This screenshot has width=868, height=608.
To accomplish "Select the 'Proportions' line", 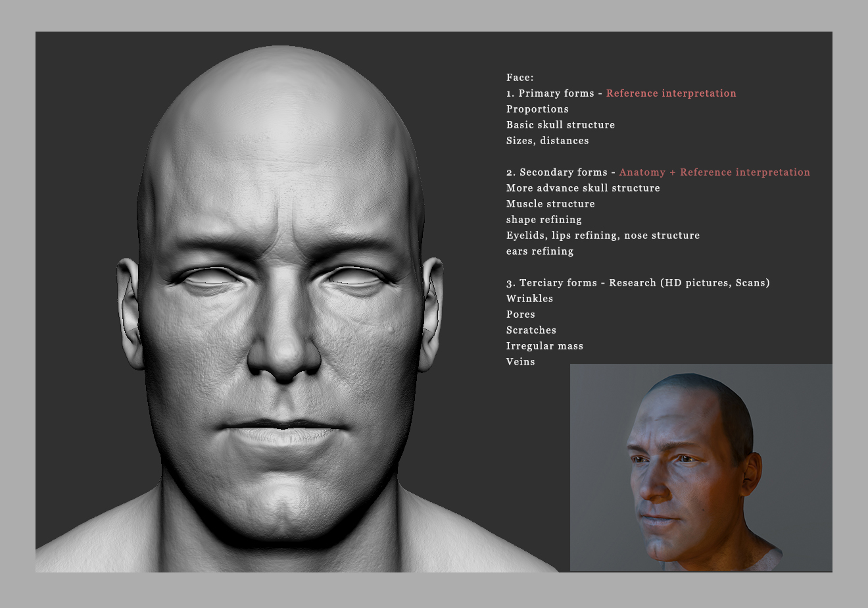I will tap(537, 109).
